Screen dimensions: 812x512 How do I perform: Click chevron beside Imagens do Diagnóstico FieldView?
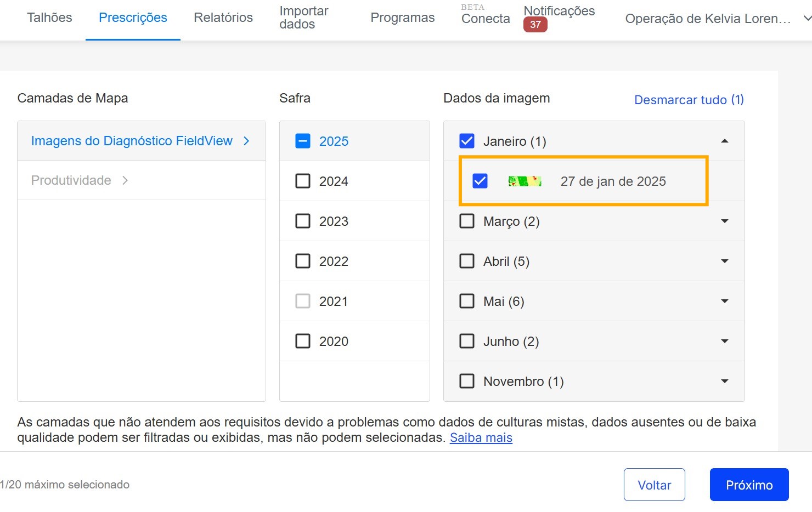tap(246, 141)
